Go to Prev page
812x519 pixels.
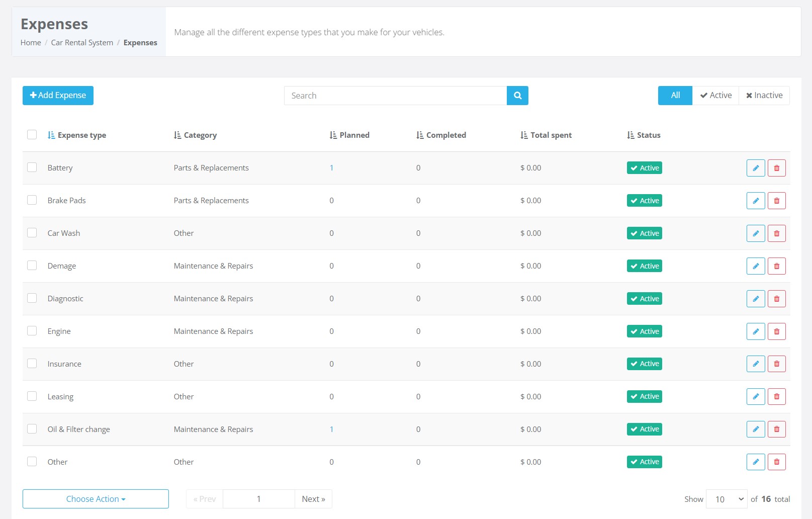[205, 499]
